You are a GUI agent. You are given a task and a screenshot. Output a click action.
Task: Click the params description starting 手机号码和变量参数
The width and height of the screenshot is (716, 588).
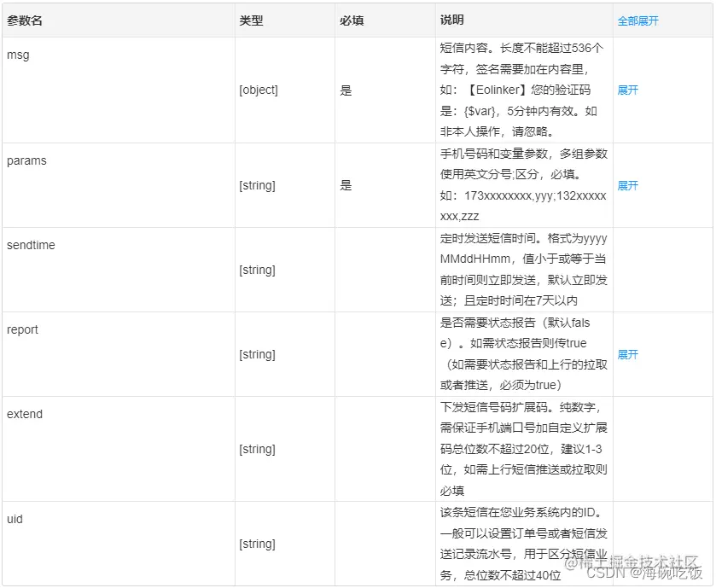pos(524,185)
